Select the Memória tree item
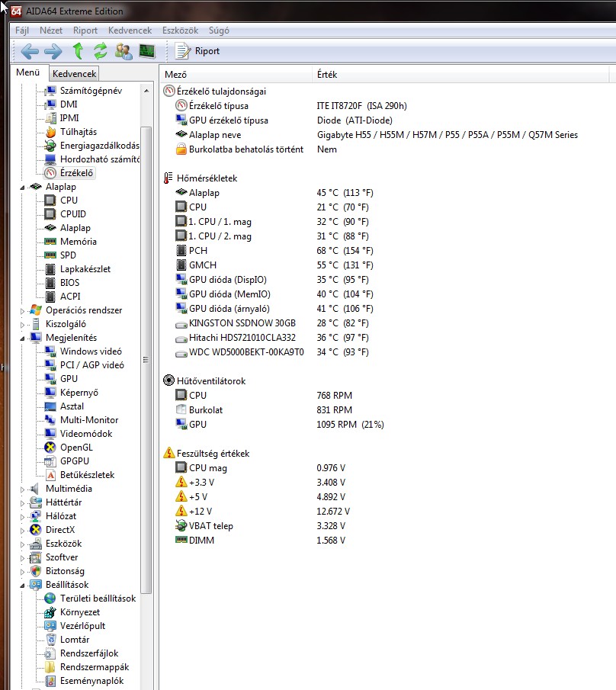Screen dimensions: 616x690 pos(78,242)
